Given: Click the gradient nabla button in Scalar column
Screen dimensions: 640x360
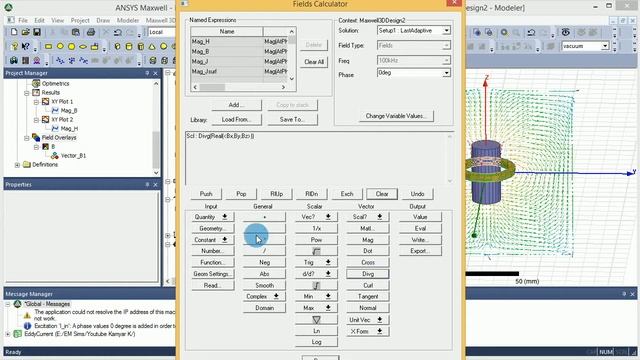Looking at the screenshot, I should (316, 320).
